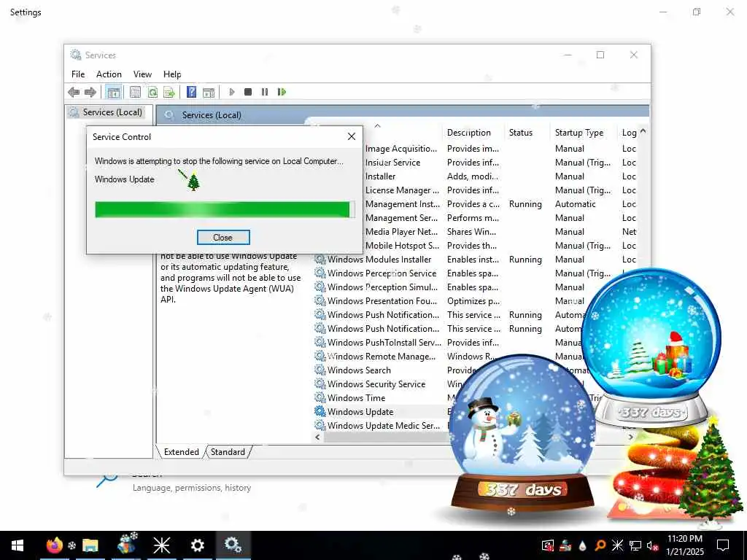The image size is (747, 560).
Task: Click the Export List toolbar icon
Action: pos(169,92)
